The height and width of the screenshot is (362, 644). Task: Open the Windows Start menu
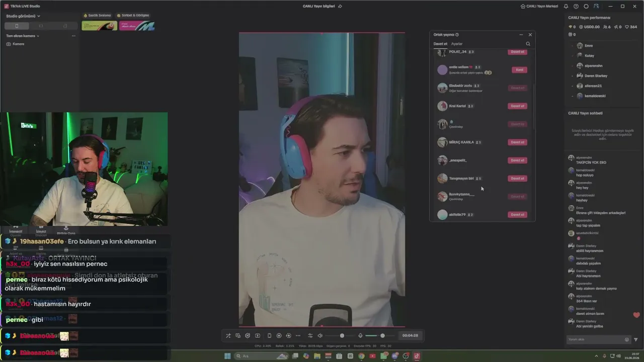[227, 356]
